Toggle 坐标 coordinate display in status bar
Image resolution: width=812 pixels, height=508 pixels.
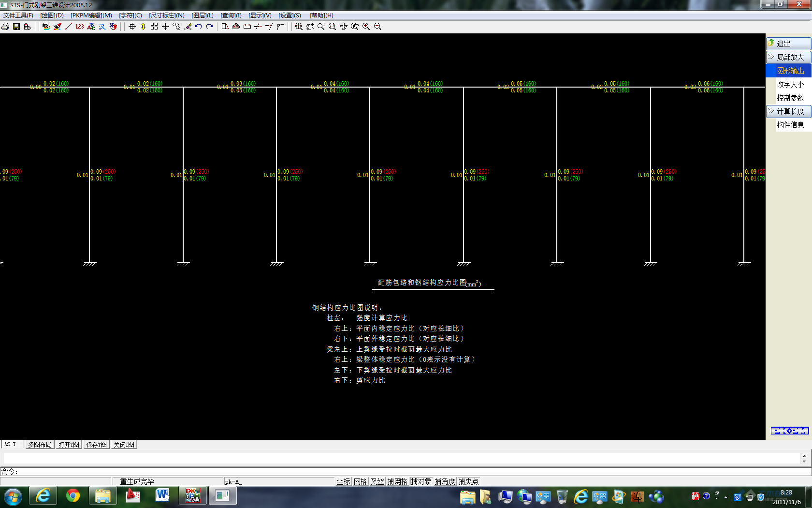344,481
